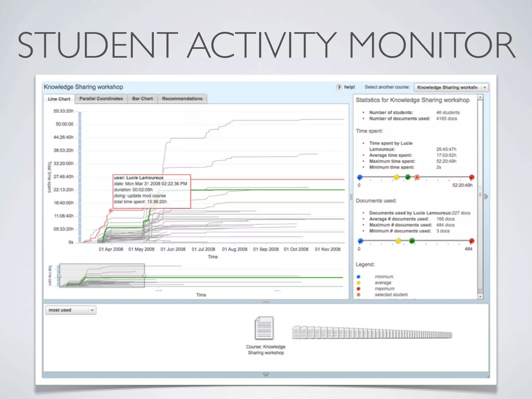Click the yellow average dot on time spent slider

[x=396, y=177]
